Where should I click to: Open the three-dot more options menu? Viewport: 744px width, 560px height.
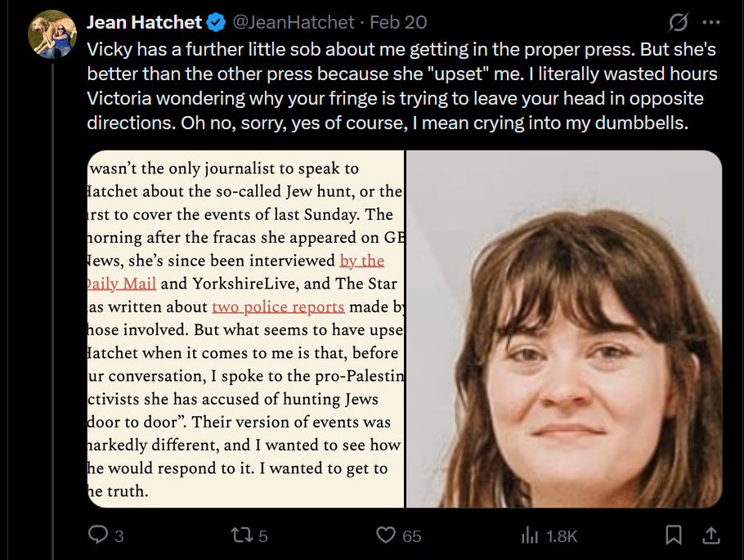point(711,22)
